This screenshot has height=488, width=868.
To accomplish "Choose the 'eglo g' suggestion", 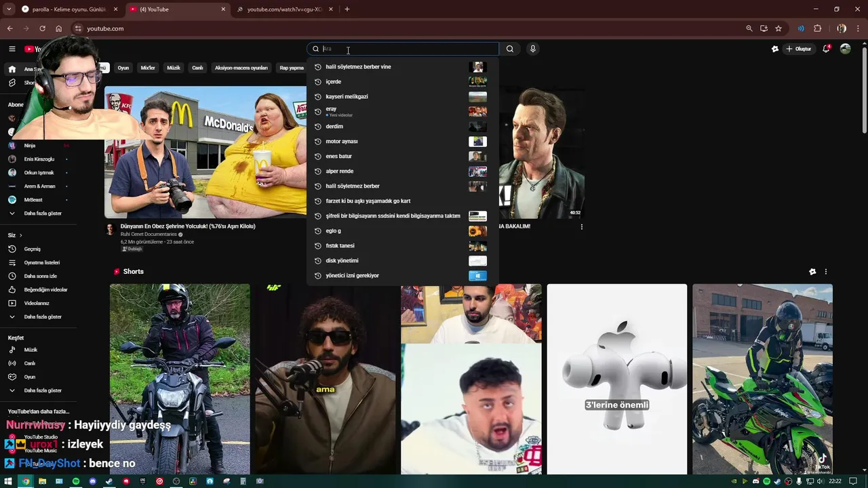I will click(402, 231).
